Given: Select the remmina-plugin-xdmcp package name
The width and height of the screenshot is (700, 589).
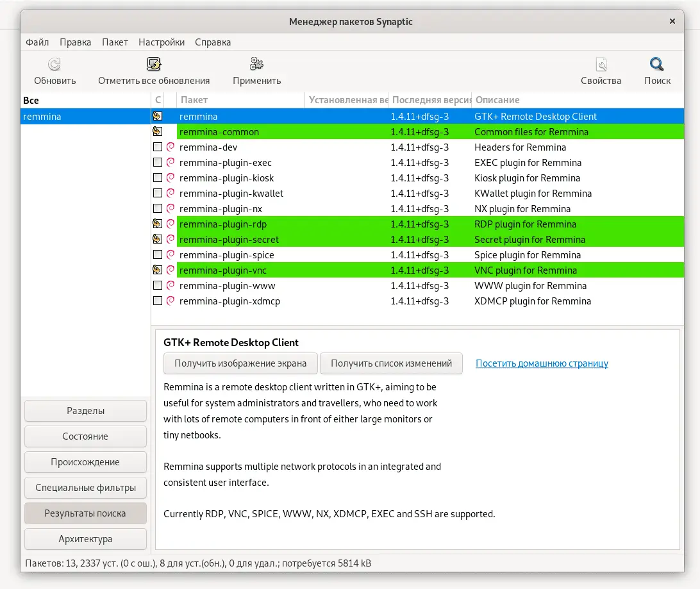Looking at the screenshot, I should (x=229, y=301).
